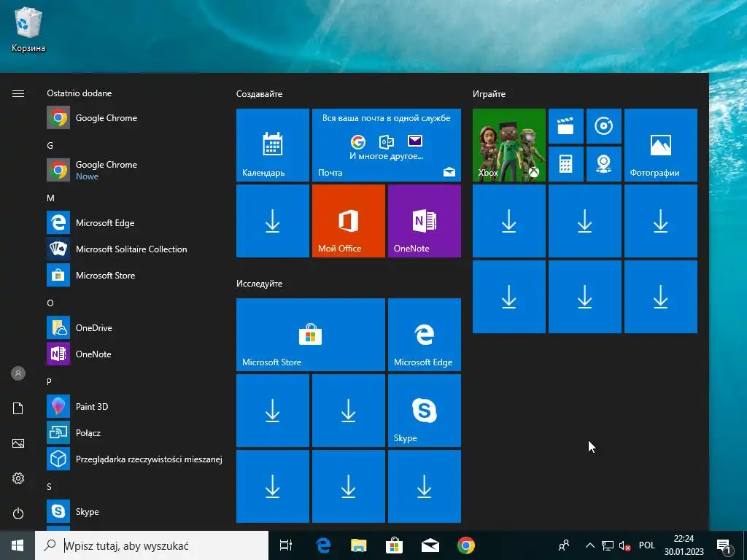Click the download tile left of Мой Office
The image size is (747, 560).
pyautogui.click(x=273, y=221)
